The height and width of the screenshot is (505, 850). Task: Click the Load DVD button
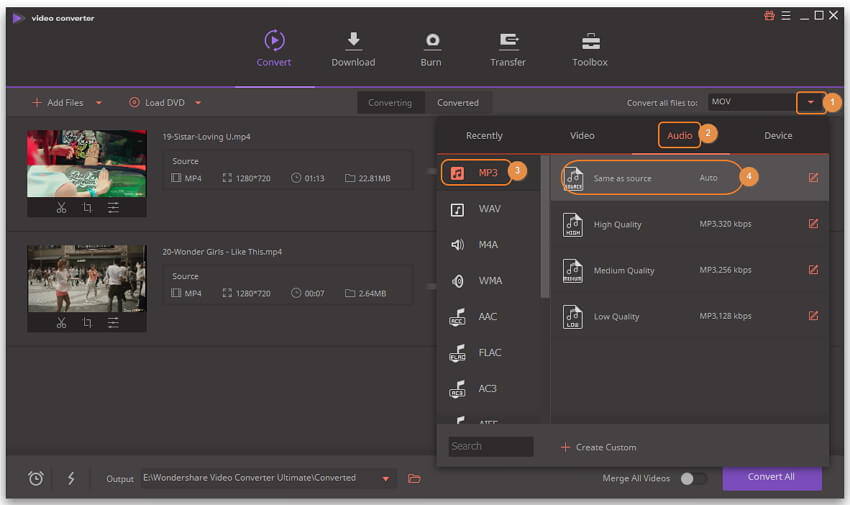[x=157, y=102]
